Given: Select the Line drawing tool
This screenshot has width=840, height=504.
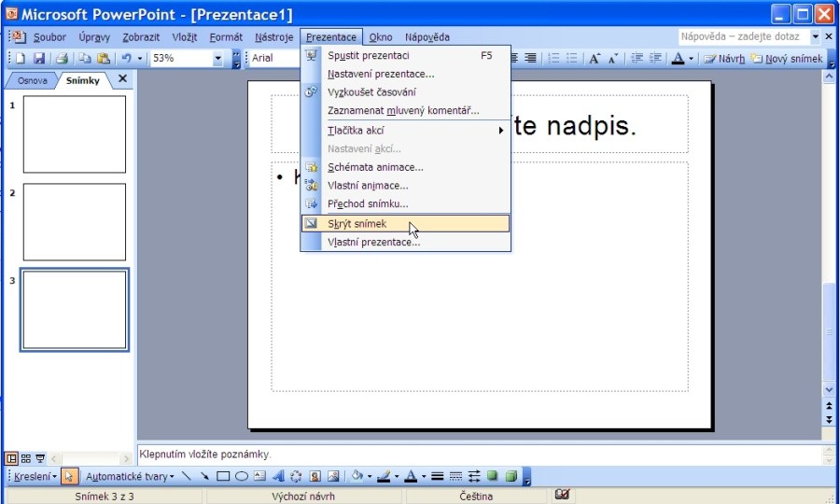Looking at the screenshot, I should point(186,476).
